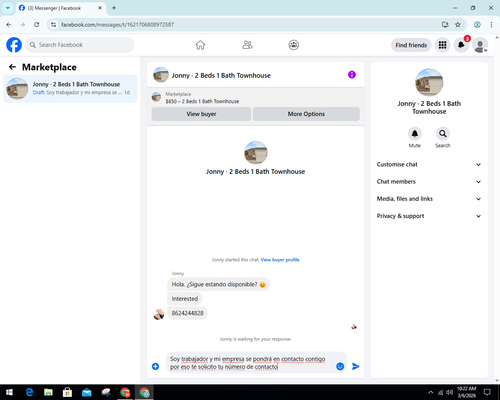Click the Find friends button
The width and height of the screenshot is (500, 400).
click(x=411, y=45)
